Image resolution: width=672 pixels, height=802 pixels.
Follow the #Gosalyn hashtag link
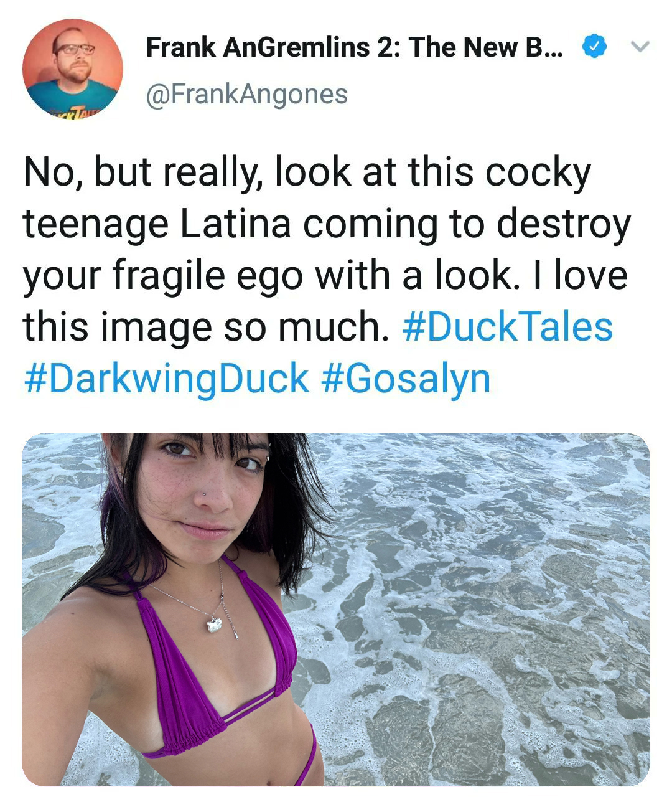(x=406, y=379)
